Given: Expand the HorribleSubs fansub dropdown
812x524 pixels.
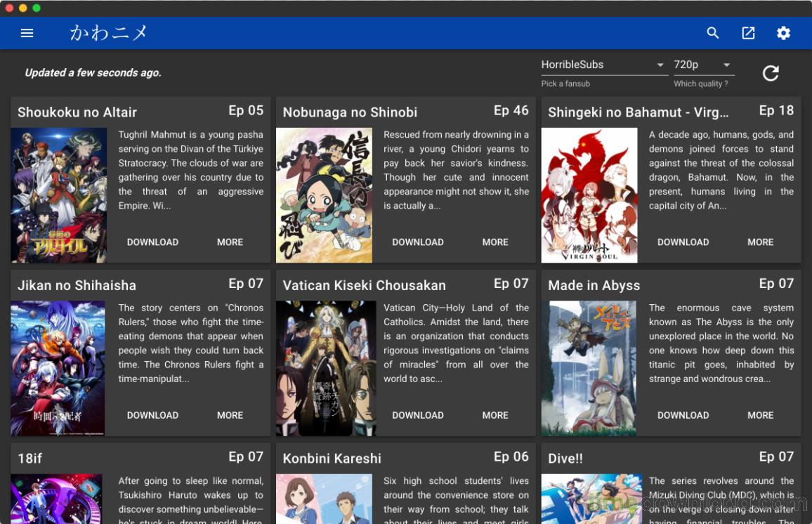Looking at the screenshot, I should click(x=603, y=65).
